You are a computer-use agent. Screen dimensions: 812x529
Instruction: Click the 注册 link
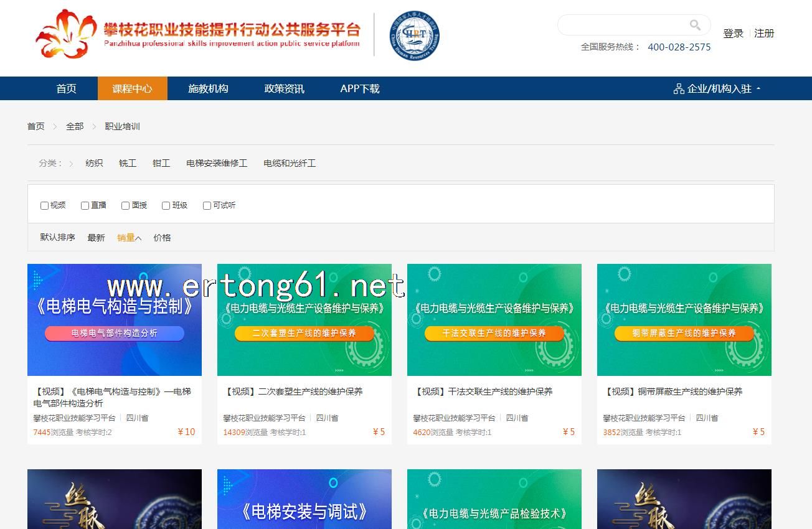coord(764,34)
